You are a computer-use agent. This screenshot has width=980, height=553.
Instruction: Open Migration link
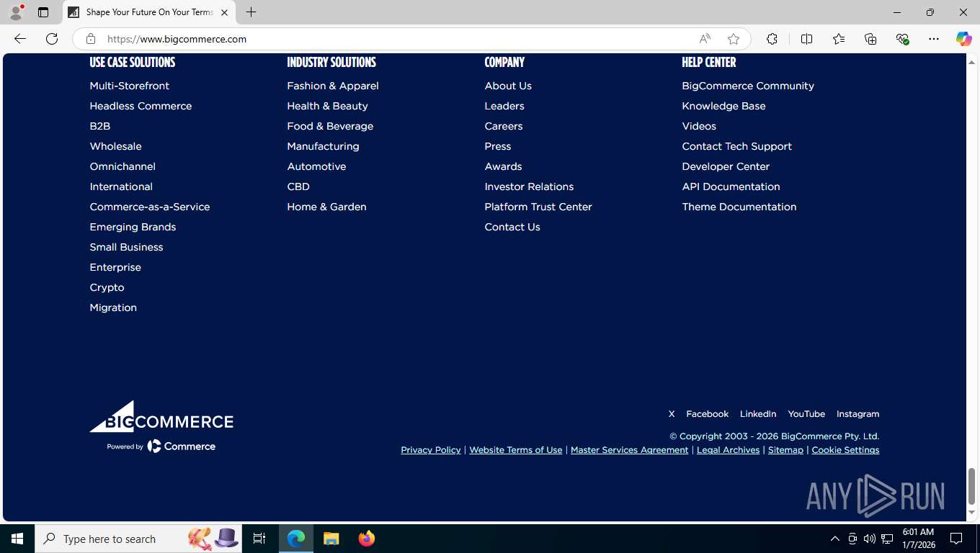(113, 307)
